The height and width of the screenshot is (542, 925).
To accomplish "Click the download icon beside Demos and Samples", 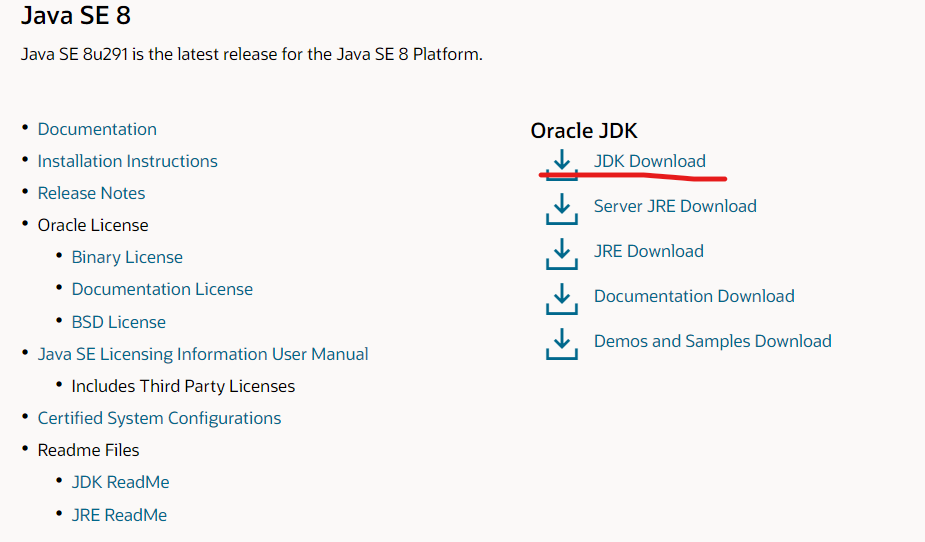I will (x=562, y=344).
